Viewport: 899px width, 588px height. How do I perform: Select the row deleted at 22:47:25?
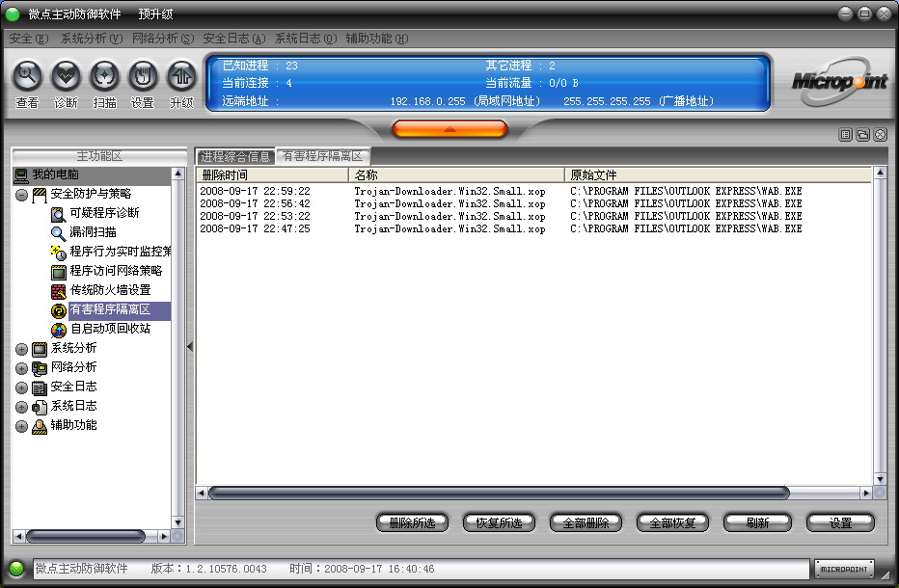click(x=534, y=228)
